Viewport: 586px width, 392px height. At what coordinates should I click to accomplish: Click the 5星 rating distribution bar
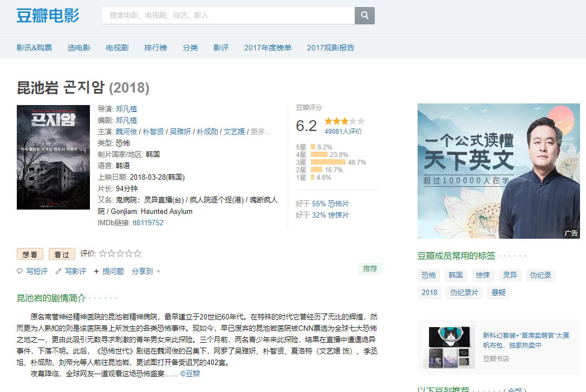coord(313,147)
